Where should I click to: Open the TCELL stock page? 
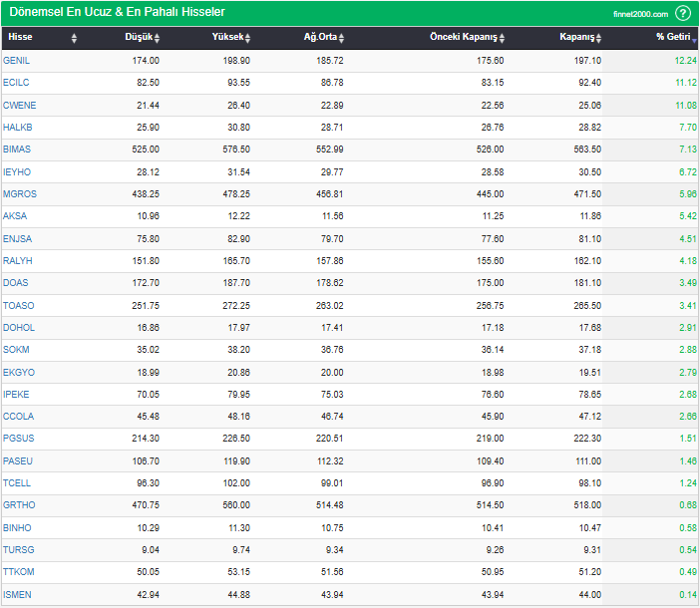click(17, 482)
